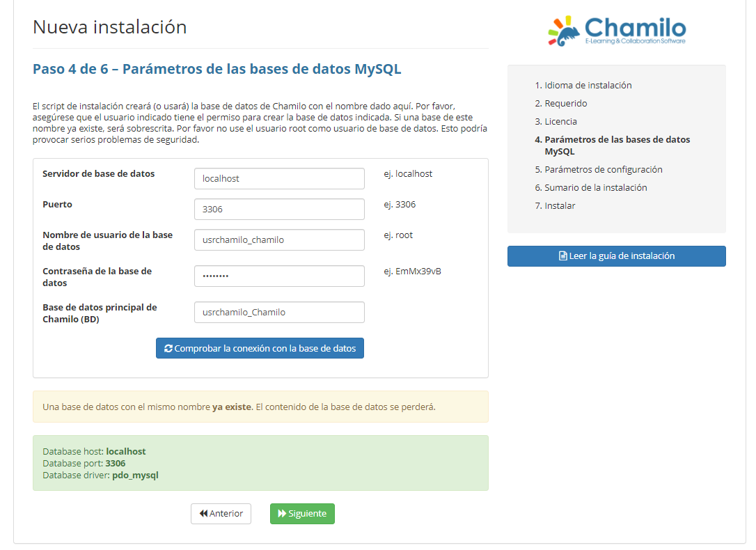Click the Chamilo chameleon logo
This screenshot has width=756, height=550.
click(617, 31)
